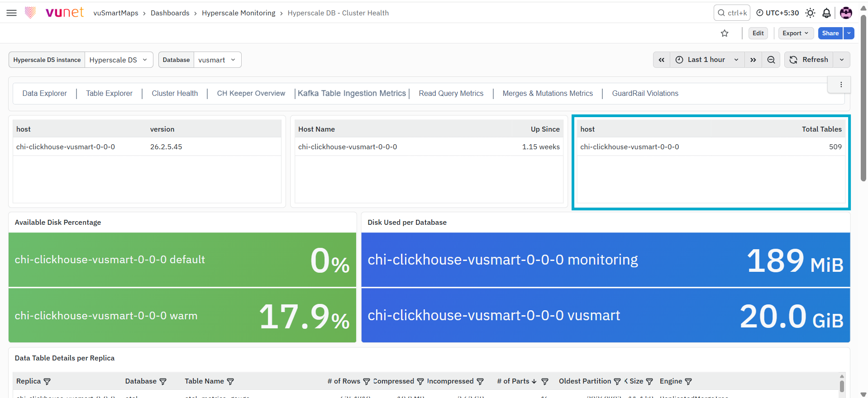Switch to the CH Keeper Overview tab
The height and width of the screenshot is (398, 868).
[251, 93]
